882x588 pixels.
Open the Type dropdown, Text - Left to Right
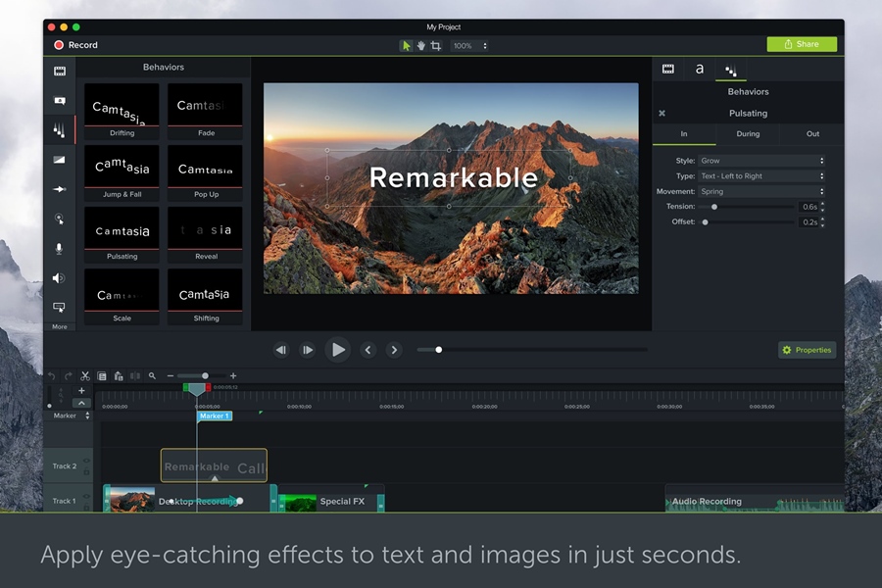pyautogui.click(x=761, y=176)
